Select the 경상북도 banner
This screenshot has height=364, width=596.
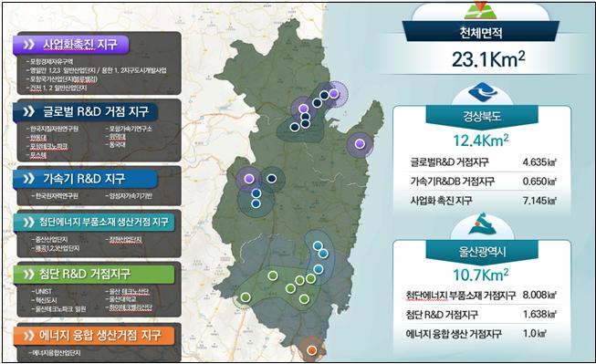coord(482,116)
